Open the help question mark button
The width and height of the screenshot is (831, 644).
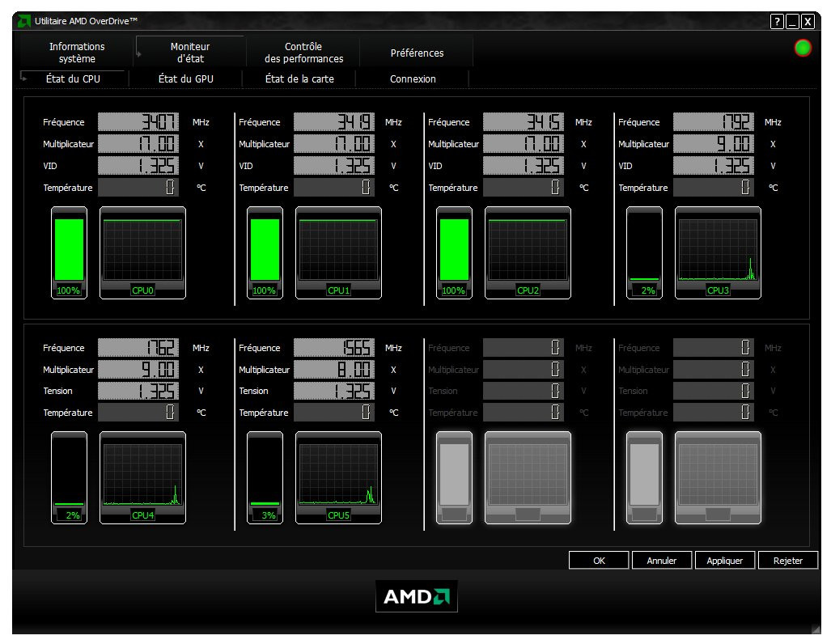777,22
